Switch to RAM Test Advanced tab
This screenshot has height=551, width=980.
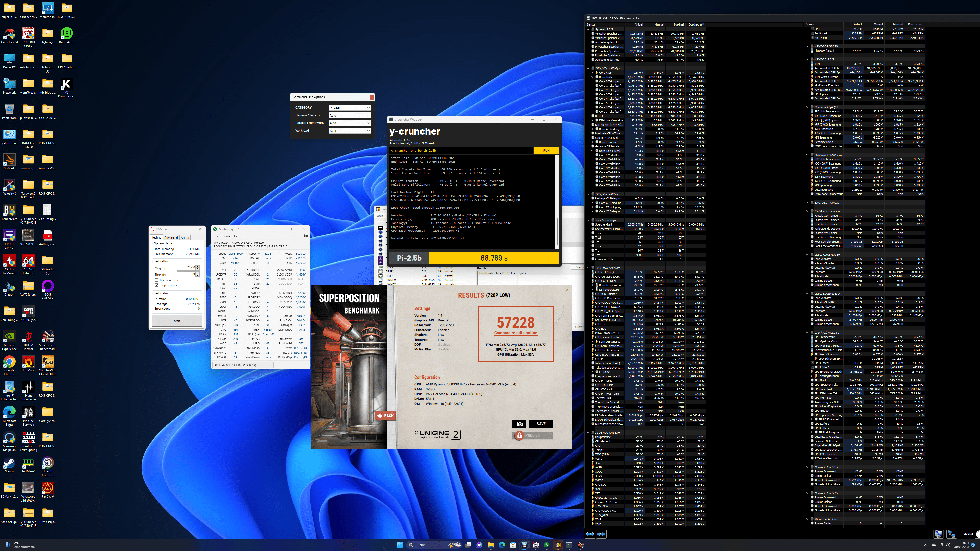171,238
